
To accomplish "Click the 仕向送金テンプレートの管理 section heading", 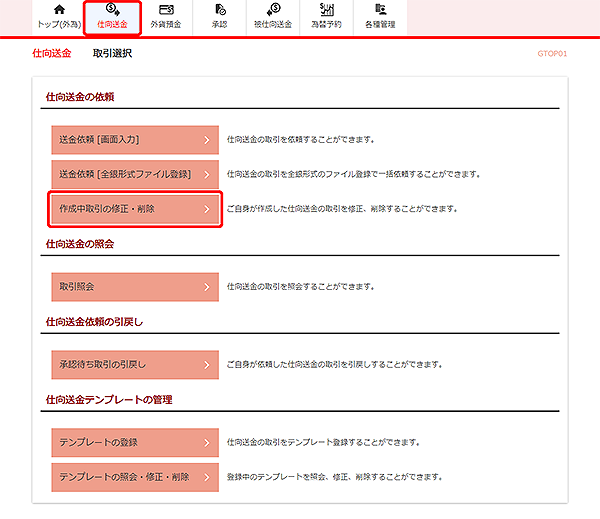I will point(109,400).
